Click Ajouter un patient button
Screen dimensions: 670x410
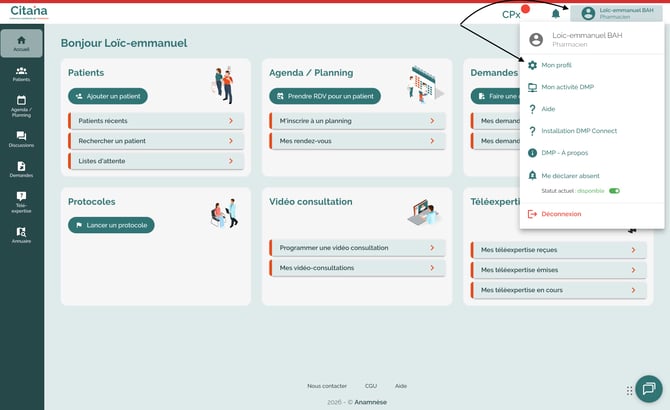(x=108, y=96)
